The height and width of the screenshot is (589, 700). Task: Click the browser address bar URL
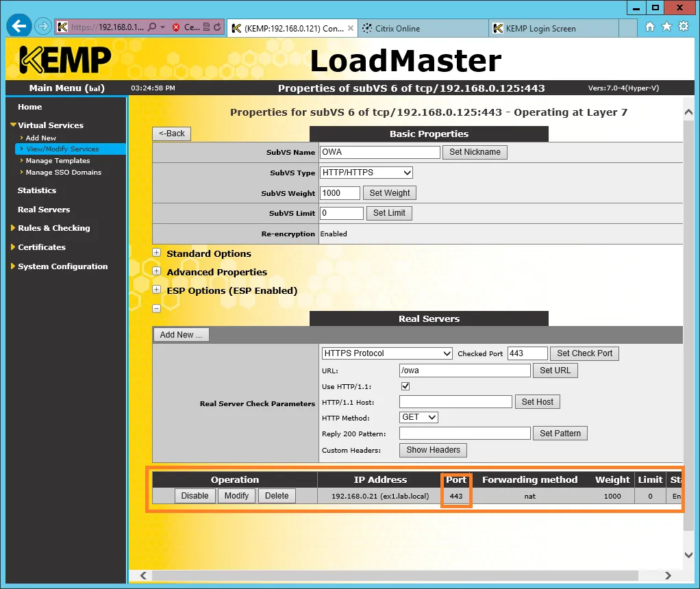(x=107, y=27)
